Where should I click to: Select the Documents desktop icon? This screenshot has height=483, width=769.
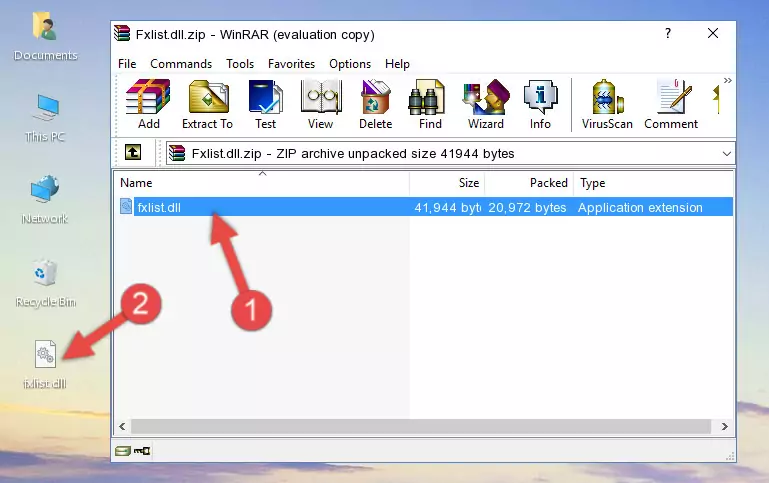pos(45,37)
